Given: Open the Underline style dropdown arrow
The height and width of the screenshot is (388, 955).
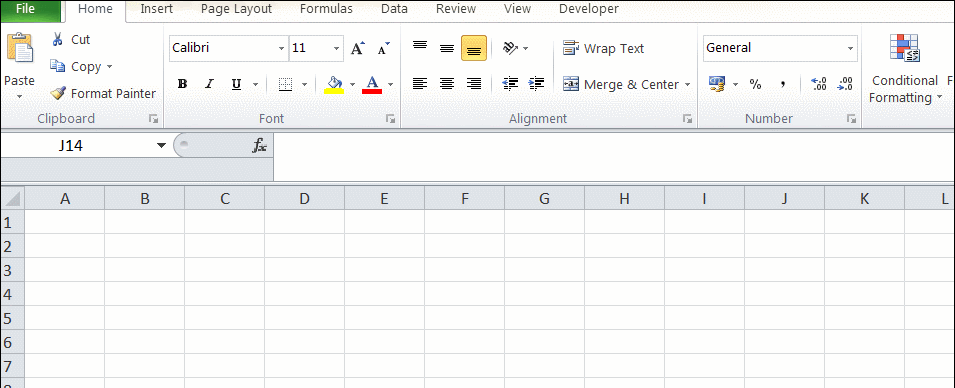Looking at the screenshot, I should [255, 85].
